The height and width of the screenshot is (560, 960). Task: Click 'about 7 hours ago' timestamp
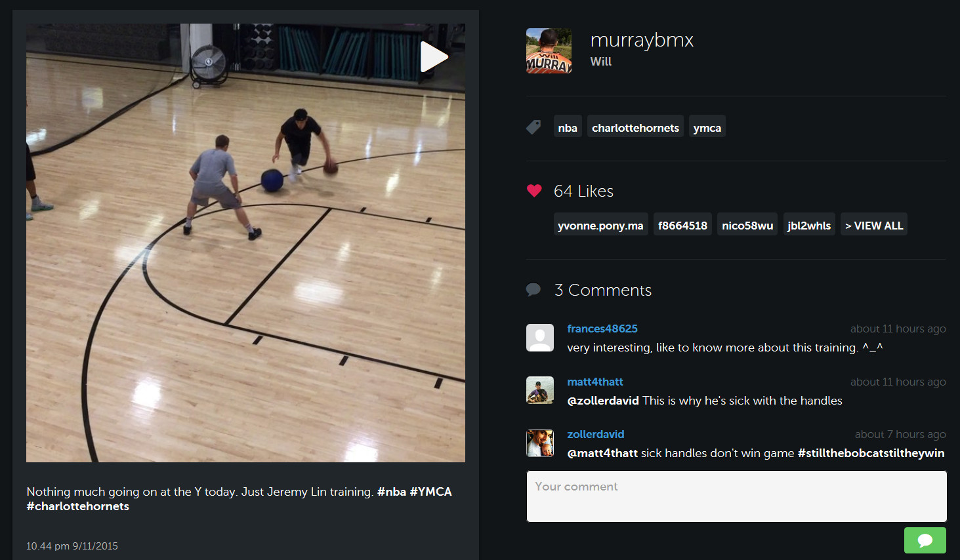[900, 434]
